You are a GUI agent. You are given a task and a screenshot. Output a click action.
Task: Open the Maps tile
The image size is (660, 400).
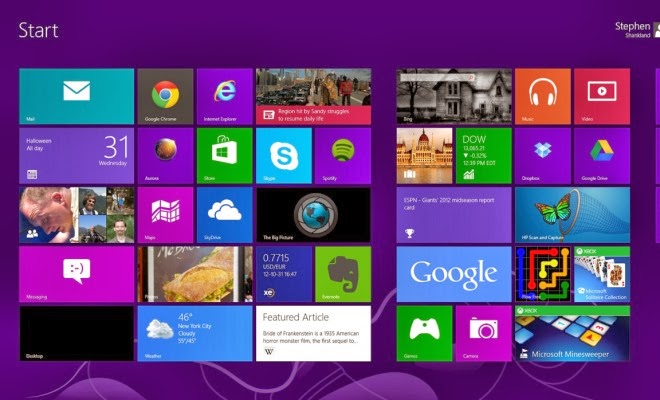(x=165, y=215)
